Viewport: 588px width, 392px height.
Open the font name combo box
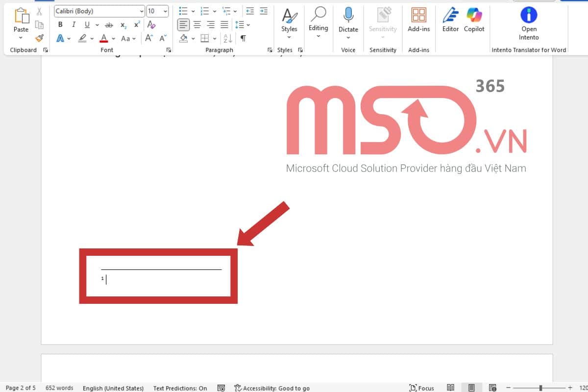(x=99, y=11)
